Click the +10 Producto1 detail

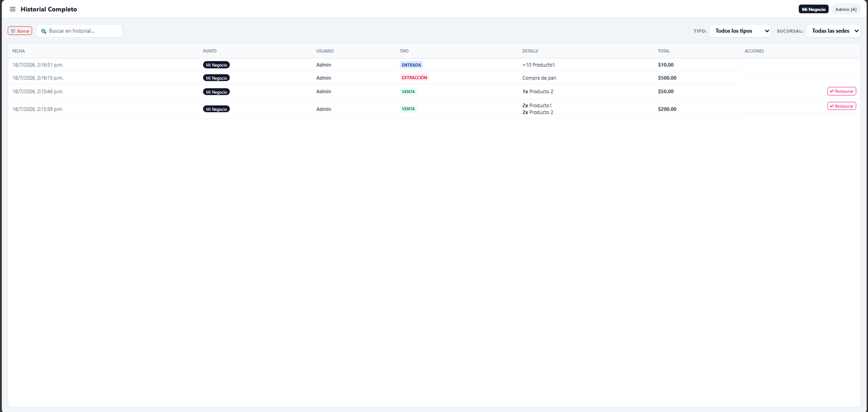pyautogui.click(x=539, y=65)
